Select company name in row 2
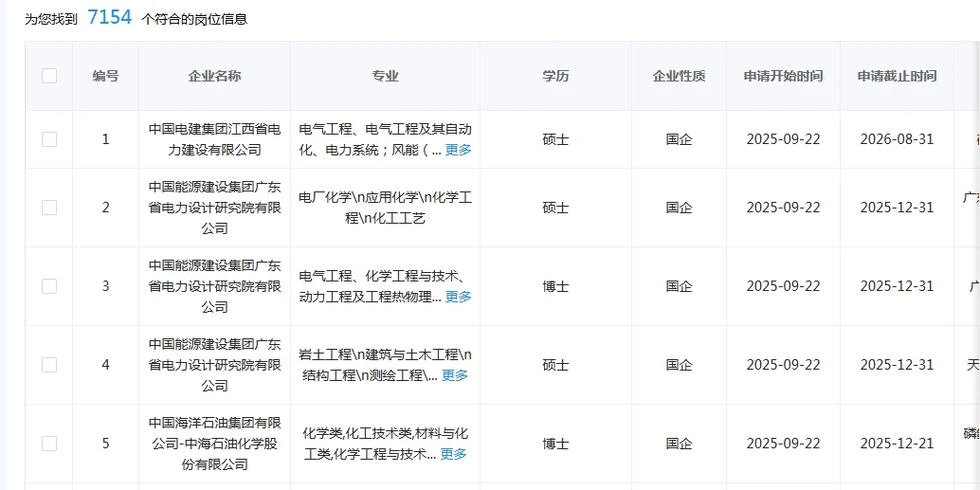980x490 pixels. (x=214, y=208)
